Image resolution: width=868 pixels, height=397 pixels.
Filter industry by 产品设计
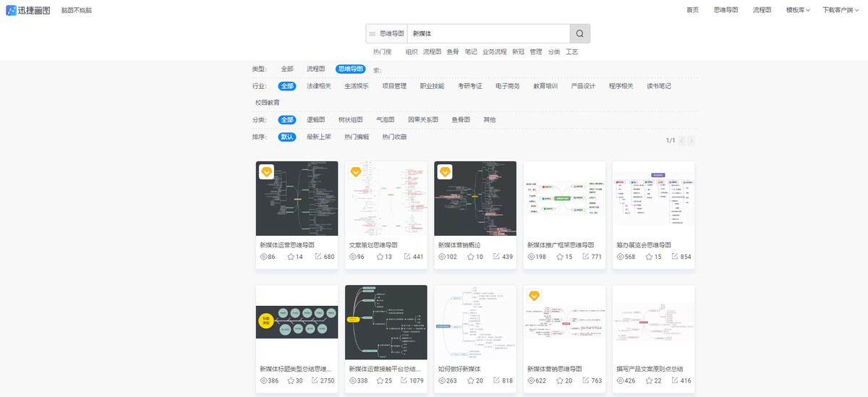(x=583, y=85)
